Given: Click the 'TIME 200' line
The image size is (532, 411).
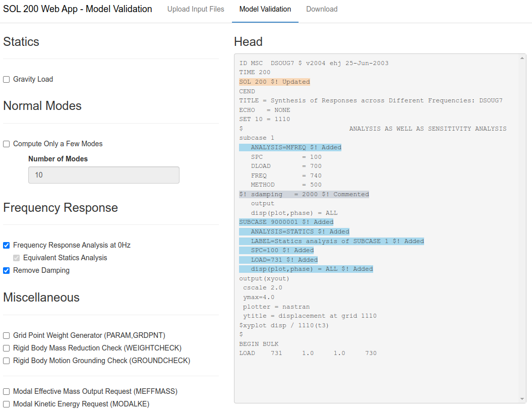Looking at the screenshot, I should [255, 72].
